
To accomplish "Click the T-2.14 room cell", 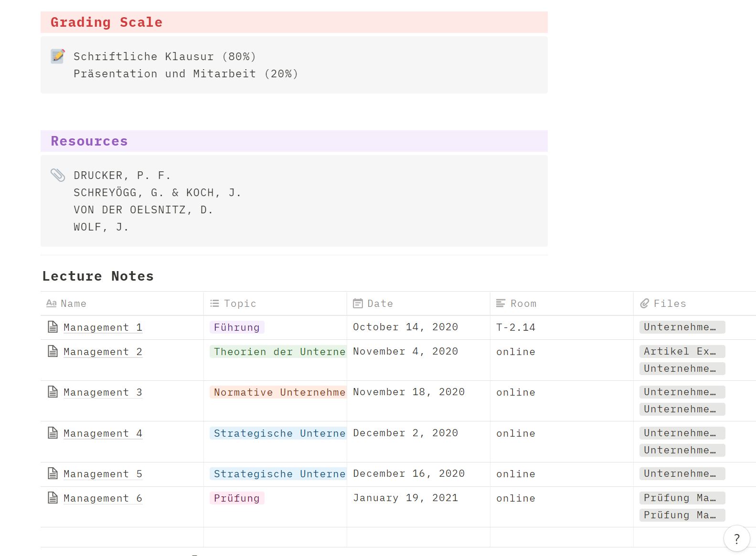I will pos(515,327).
